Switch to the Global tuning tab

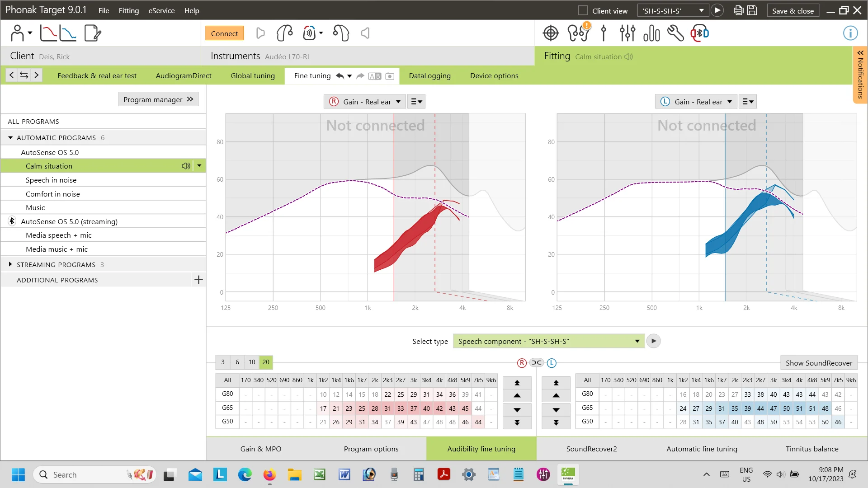point(253,76)
